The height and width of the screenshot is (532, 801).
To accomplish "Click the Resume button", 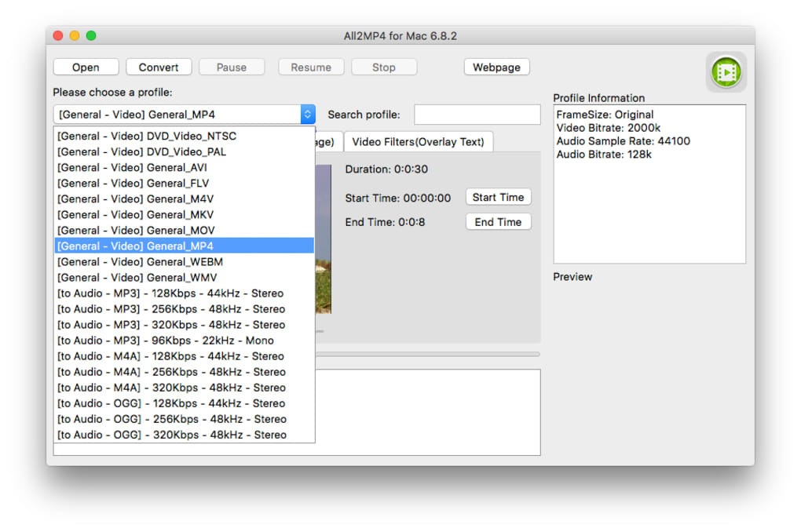I will click(311, 67).
